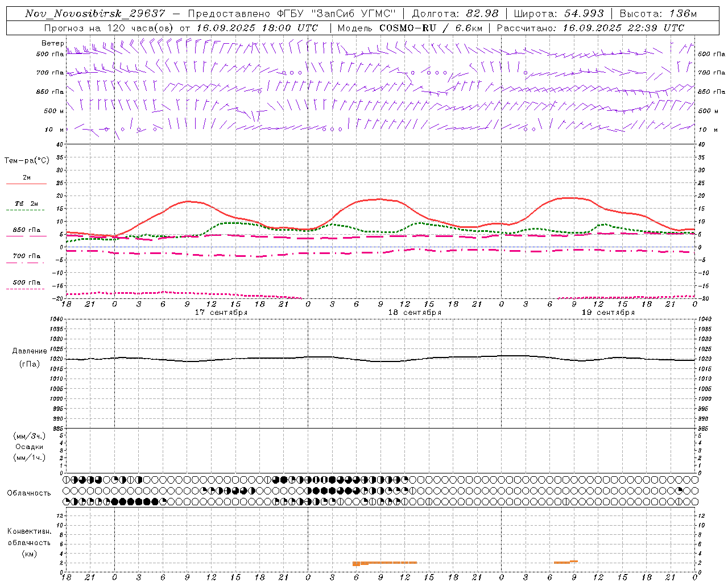Click the Тем-ра(°C) temperature panel label
Viewport: 728px width, 582px height.
27,161
